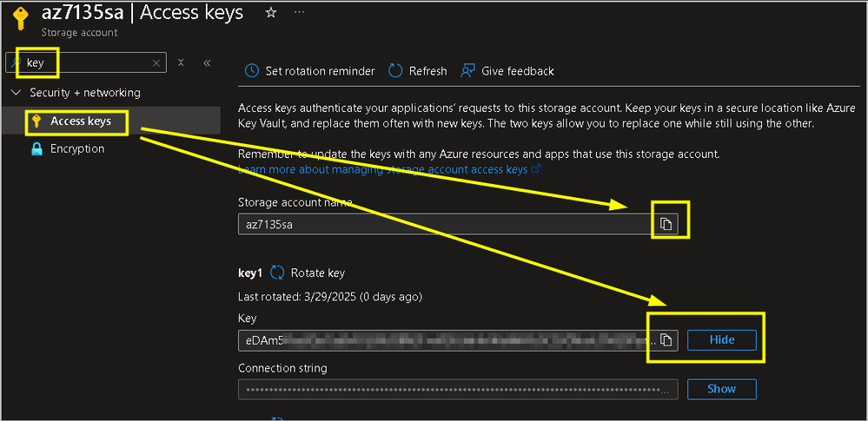Screen dimensions: 868x421
Task: Click the key1 heading label
Action: coord(249,273)
